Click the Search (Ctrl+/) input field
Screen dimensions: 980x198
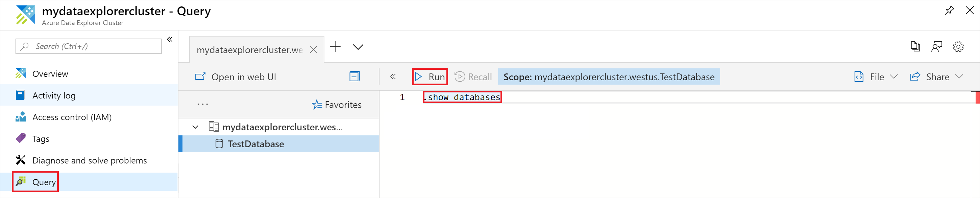88,46
